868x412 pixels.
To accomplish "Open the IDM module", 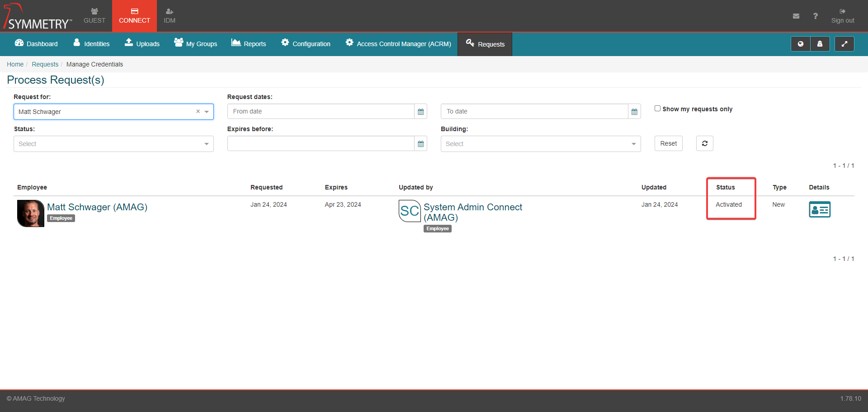I will pyautogui.click(x=170, y=16).
